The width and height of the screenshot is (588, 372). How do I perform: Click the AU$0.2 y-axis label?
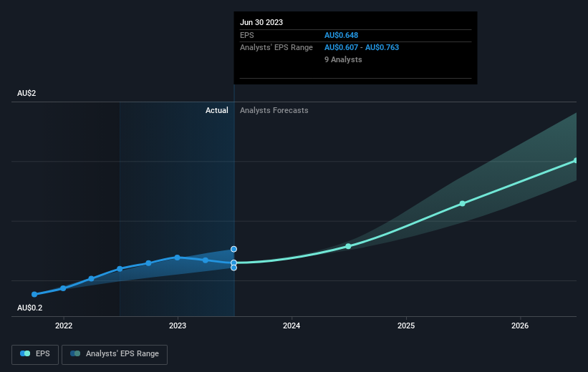click(x=29, y=308)
